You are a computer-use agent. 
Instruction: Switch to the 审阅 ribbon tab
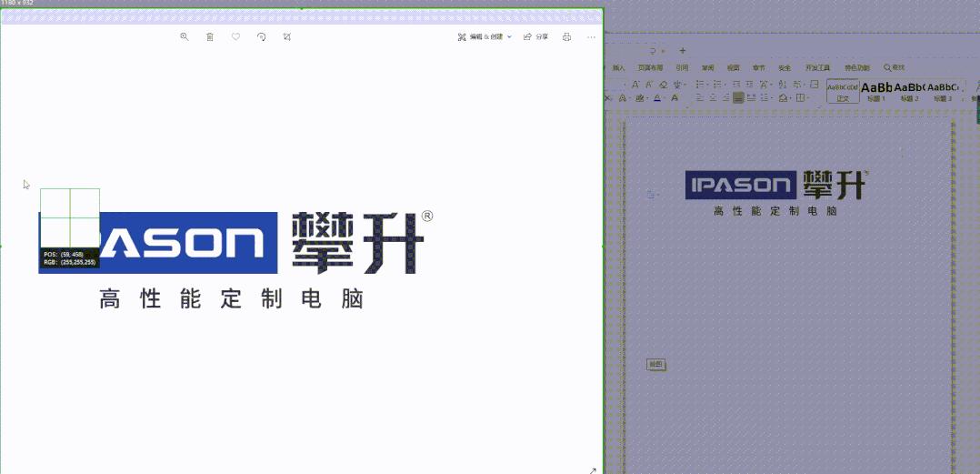(x=707, y=67)
